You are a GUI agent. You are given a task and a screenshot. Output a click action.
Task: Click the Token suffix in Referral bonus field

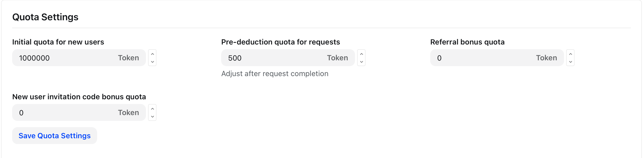coord(546,58)
